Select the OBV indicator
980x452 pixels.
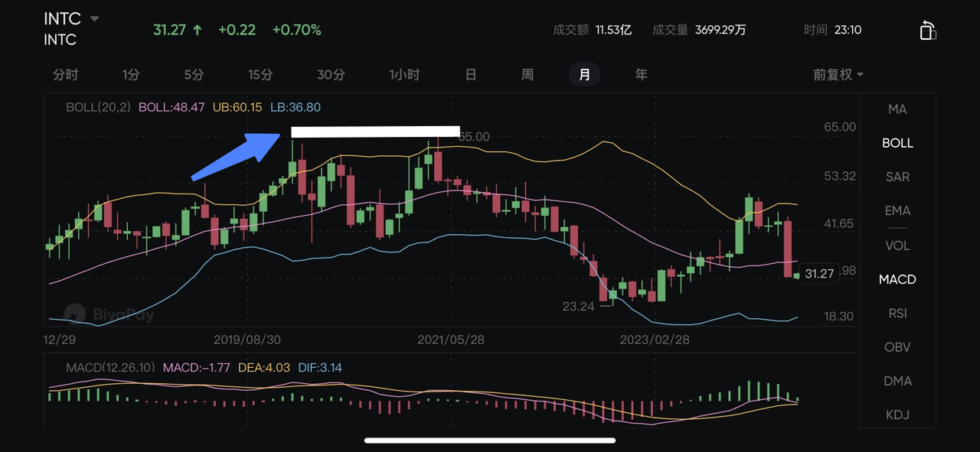click(x=897, y=346)
